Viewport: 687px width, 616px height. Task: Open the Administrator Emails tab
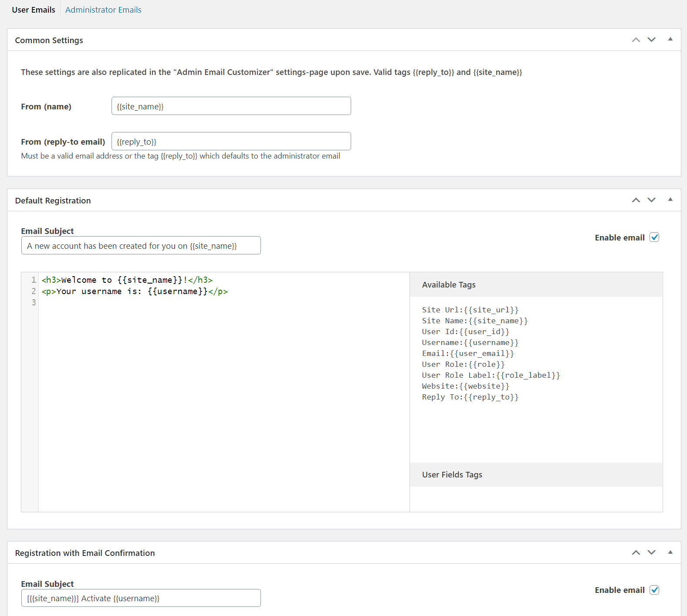[x=103, y=10]
